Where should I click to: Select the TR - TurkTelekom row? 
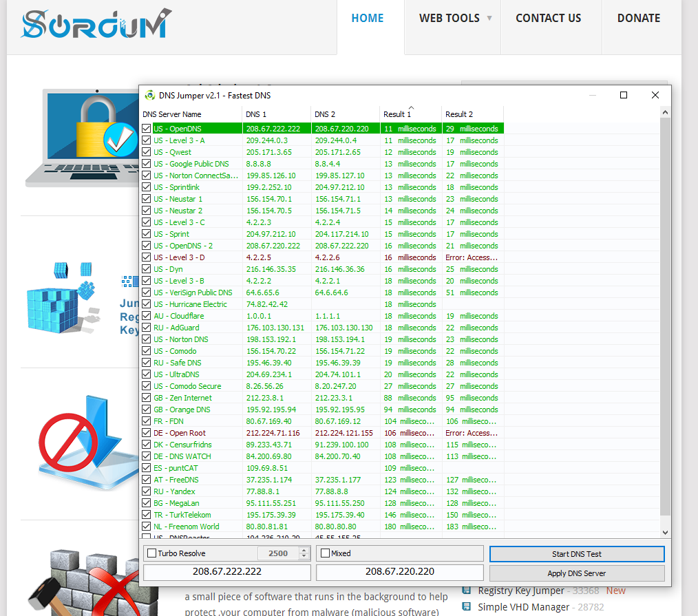(x=323, y=515)
